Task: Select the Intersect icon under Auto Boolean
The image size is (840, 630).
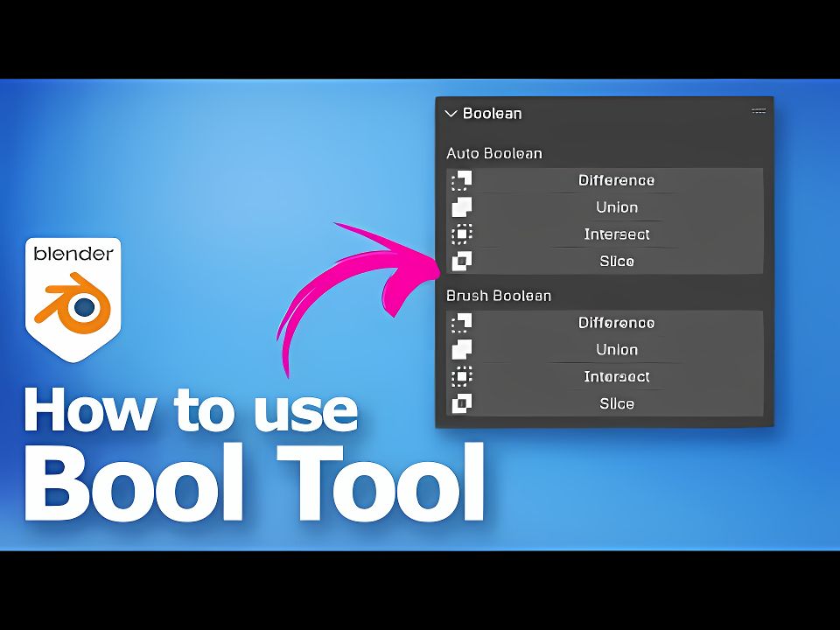Action: (461, 234)
